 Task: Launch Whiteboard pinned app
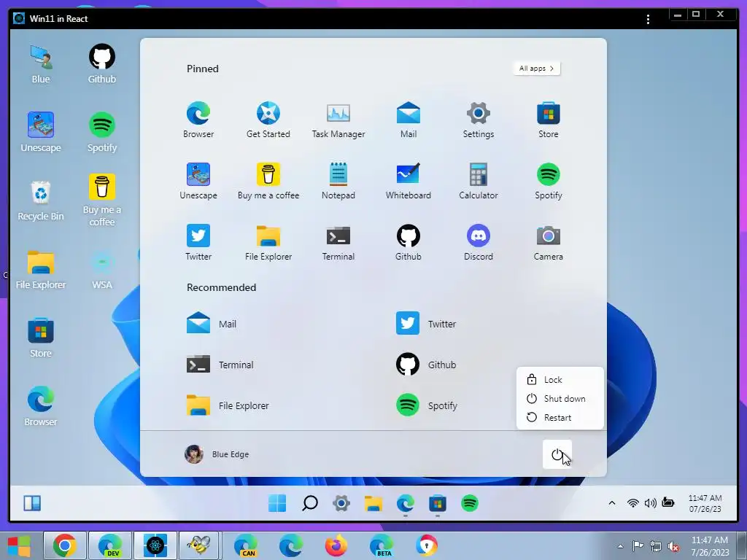409,181
